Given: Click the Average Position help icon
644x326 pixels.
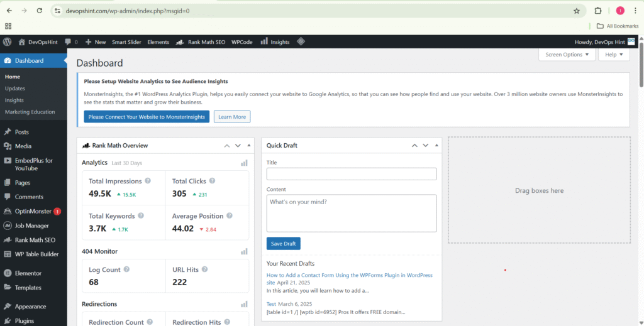Looking at the screenshot, I should coord(229,215).
